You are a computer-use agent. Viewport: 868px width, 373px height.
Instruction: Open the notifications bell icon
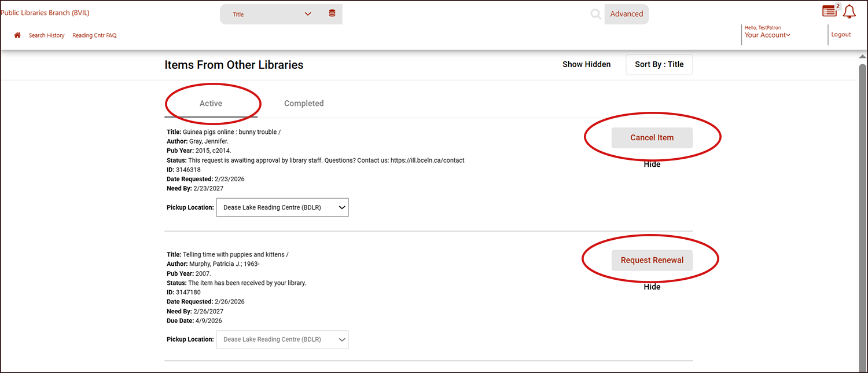coord(849,12)
